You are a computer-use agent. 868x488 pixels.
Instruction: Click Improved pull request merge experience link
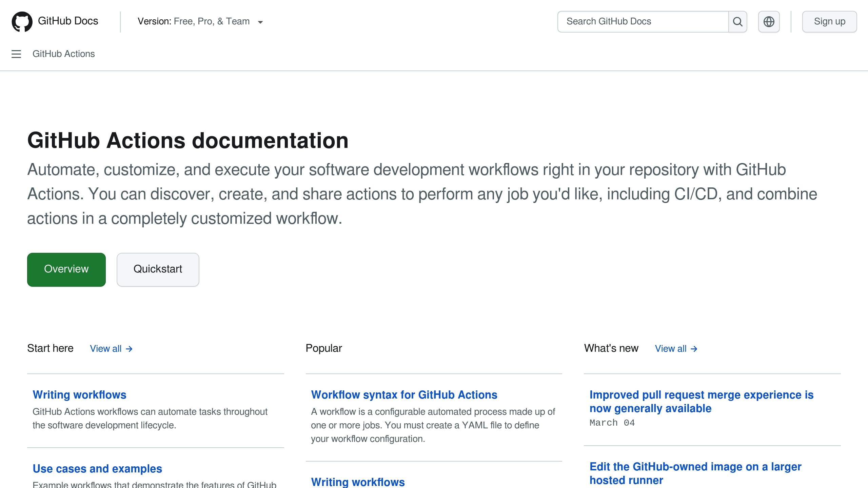701,401
